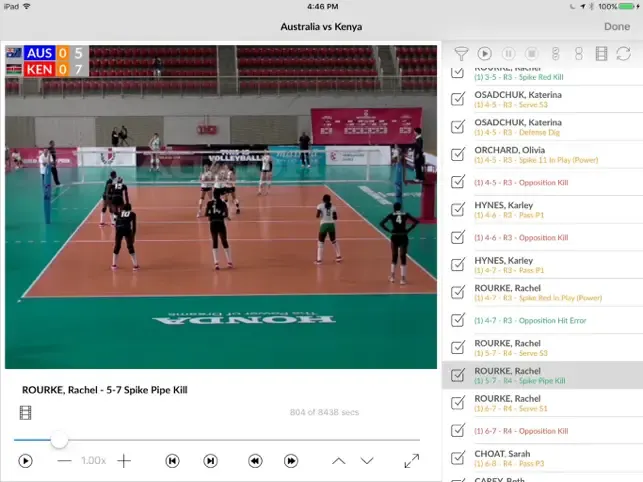Rewind the video
The image size is (643, 482).
pos(255,461)
